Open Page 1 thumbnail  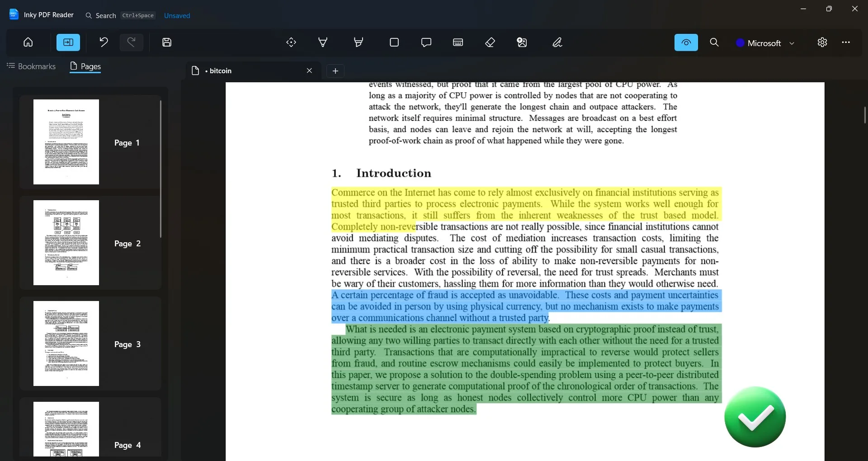[66, 142]
